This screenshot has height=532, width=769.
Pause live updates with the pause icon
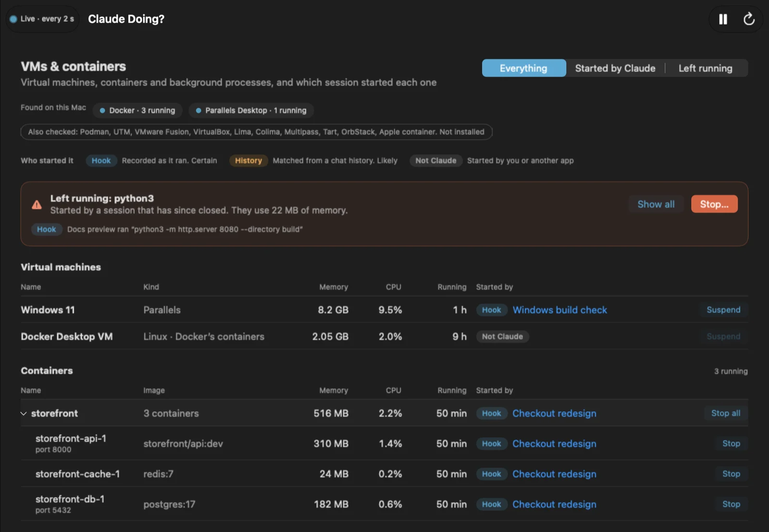point(723,19)
